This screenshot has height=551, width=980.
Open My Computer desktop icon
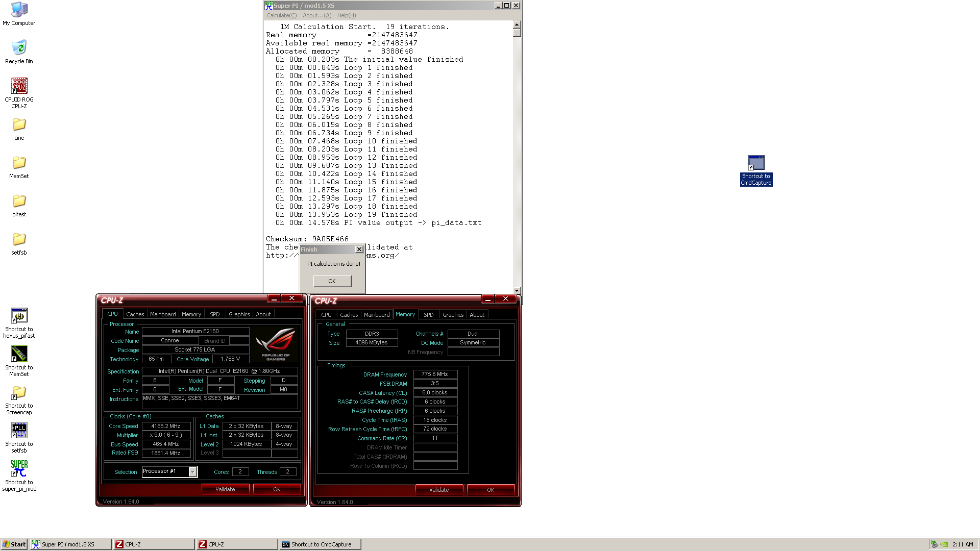(x=19, y=14)
